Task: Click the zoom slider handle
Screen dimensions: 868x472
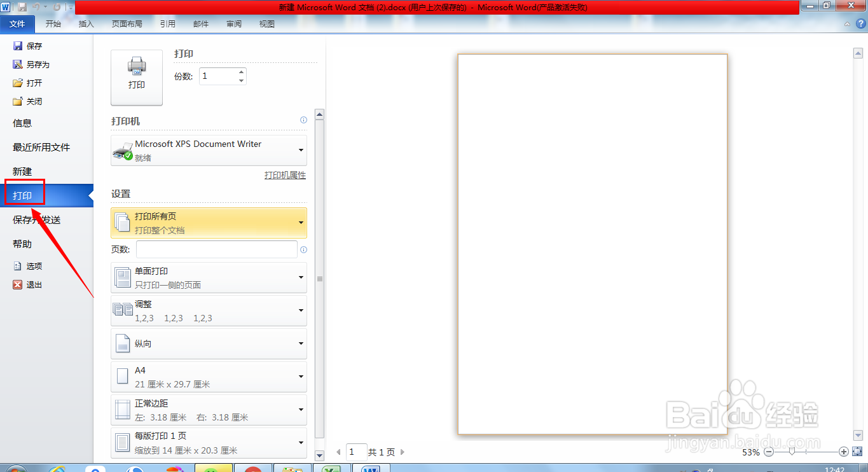Action: (792, 452)
